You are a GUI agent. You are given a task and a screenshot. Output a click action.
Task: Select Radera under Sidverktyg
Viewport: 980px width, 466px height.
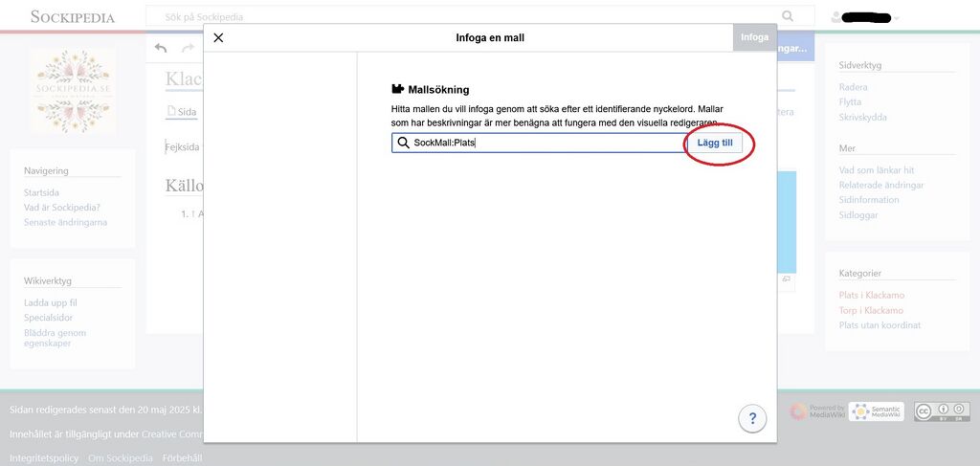click(854, 87)
